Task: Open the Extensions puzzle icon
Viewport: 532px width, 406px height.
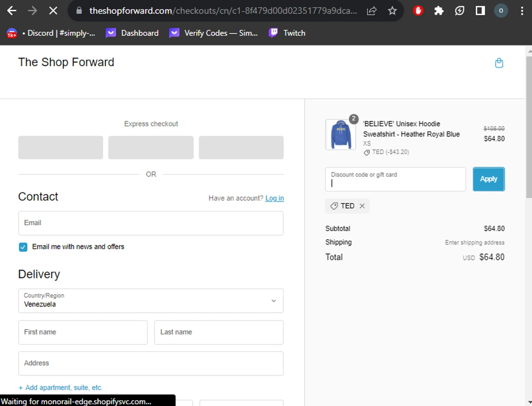Action: click(439, 11)
